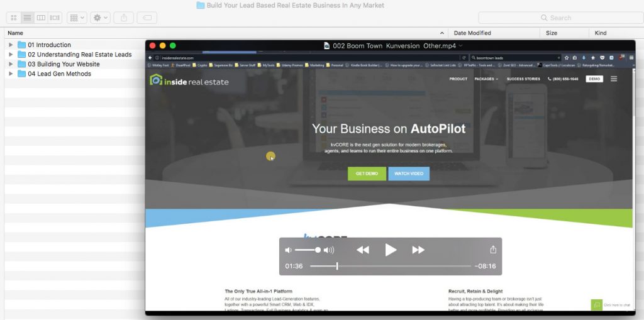Switch Finder to list view
Viewport: 644px width, 320px height.
[27, 18]
